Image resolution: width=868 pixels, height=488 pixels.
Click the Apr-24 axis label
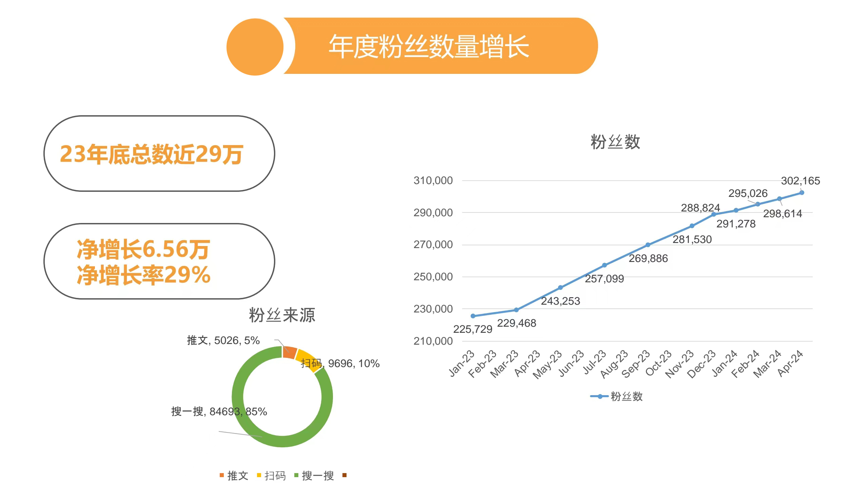790,364
